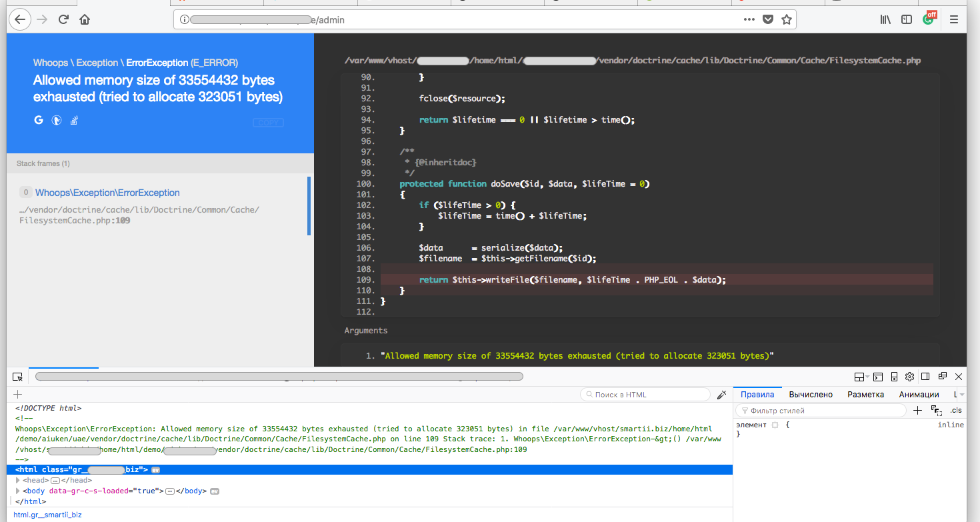980x522 pixels.
Task: Toggle the browser sidebar icon
Action: point(907,20)
